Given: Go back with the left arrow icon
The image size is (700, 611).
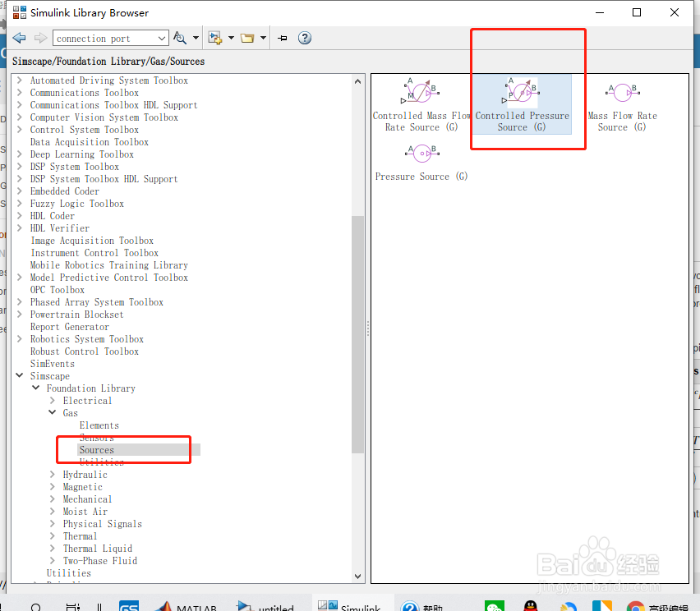Looking at the screenshot, I should click(x=19, y=38).
